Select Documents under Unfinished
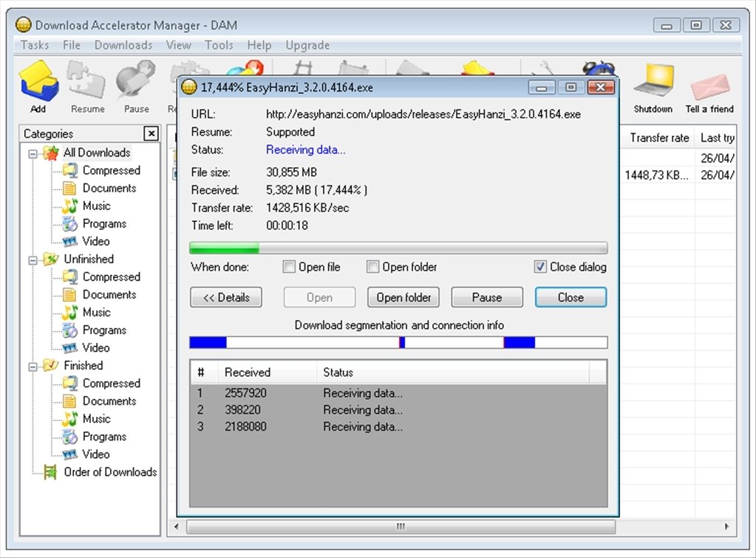The image size is (756, 558). pos(109,295)
